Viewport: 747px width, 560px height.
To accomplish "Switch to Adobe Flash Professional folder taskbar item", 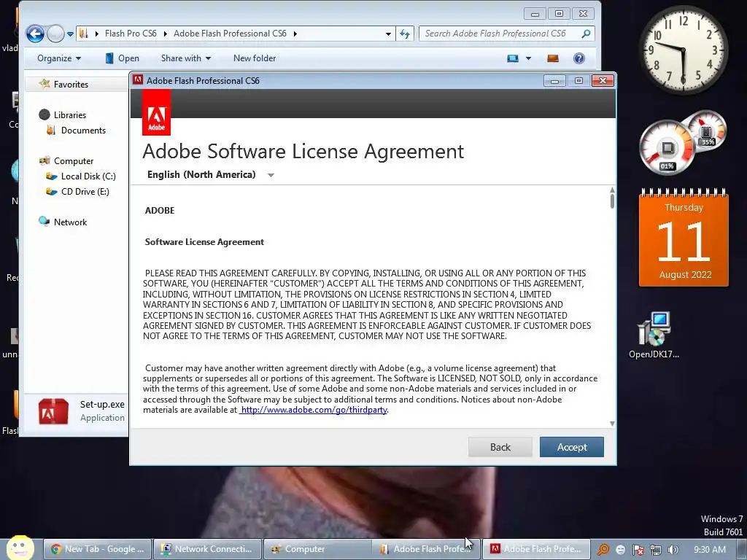I will [x=427, y=549].
